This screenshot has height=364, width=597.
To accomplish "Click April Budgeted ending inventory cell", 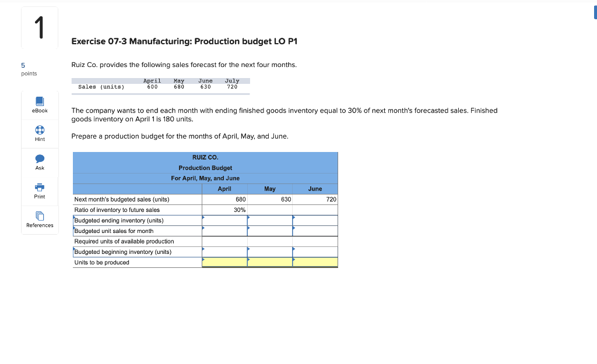I will tap(224, 220).
